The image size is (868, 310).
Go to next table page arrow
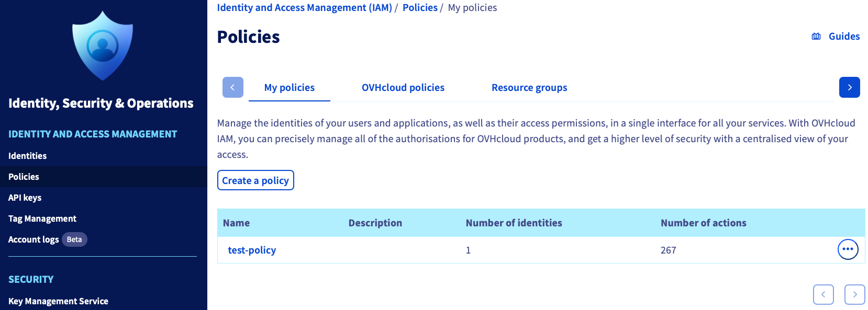pos(855,294)
